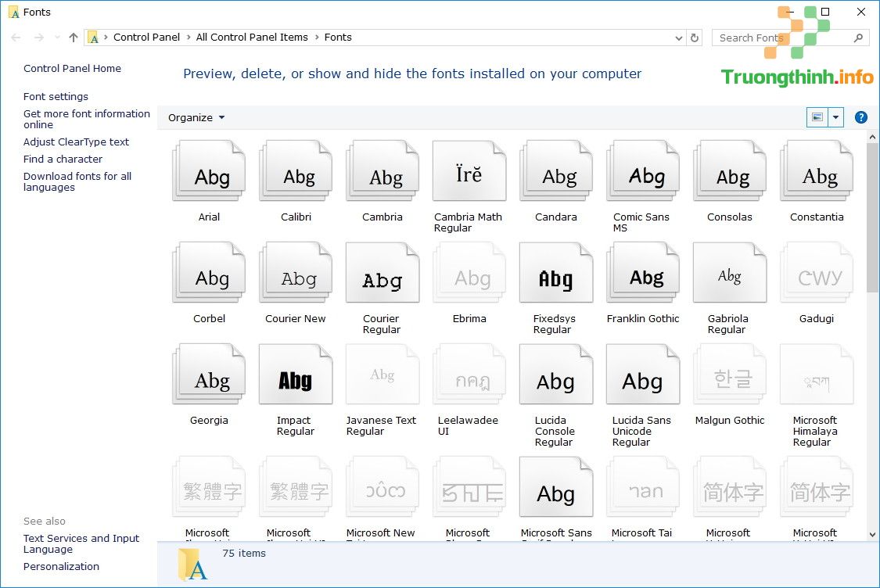Expand the chevron after Control Panel breadcrumb
Screen dimensions: 880x588
(x=189, y=37)
